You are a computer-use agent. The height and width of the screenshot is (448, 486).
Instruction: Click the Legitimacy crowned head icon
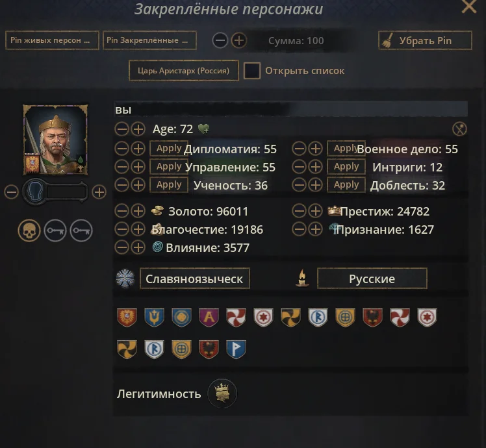coord(222,393)
